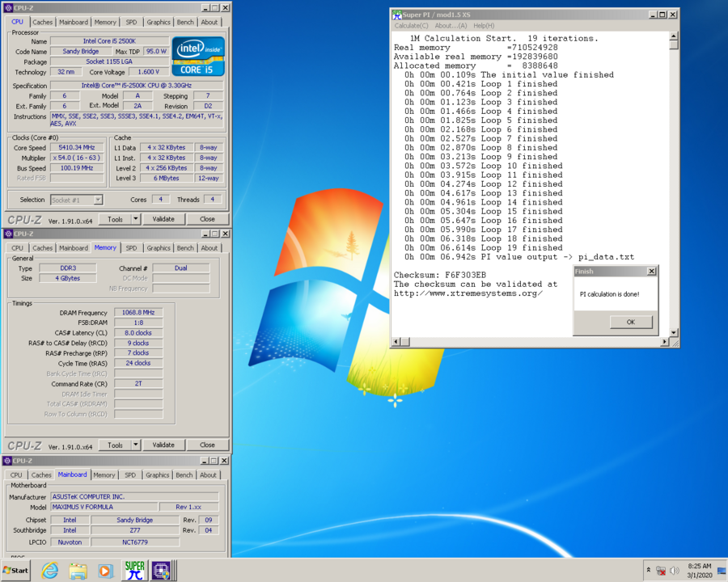Click the Level 3 cache 6 MBytes value
The height and width of the screenshot is (582, 728).
coord(166,178)
